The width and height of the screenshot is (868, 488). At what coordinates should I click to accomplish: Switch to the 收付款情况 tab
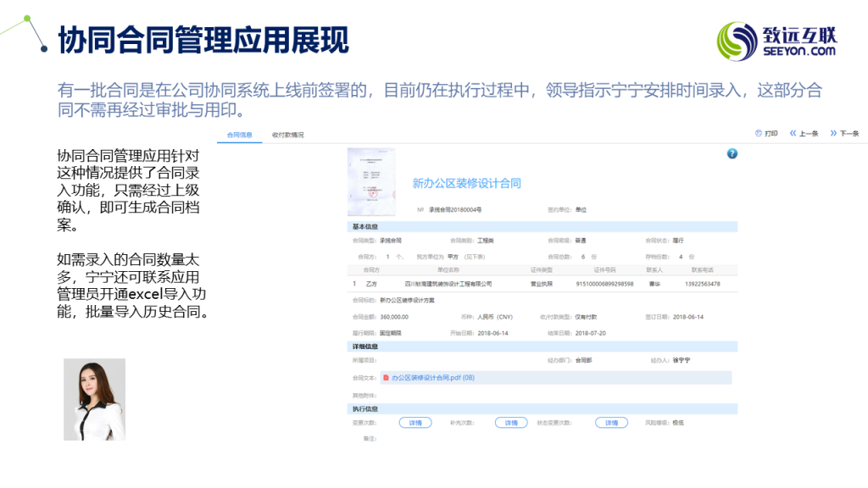287,135
